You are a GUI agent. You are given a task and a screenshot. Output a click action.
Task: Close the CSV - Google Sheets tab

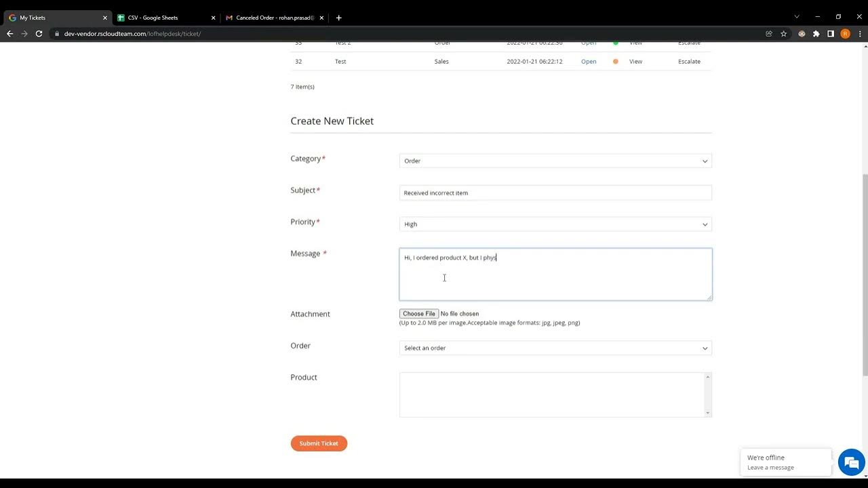point(213,18)
